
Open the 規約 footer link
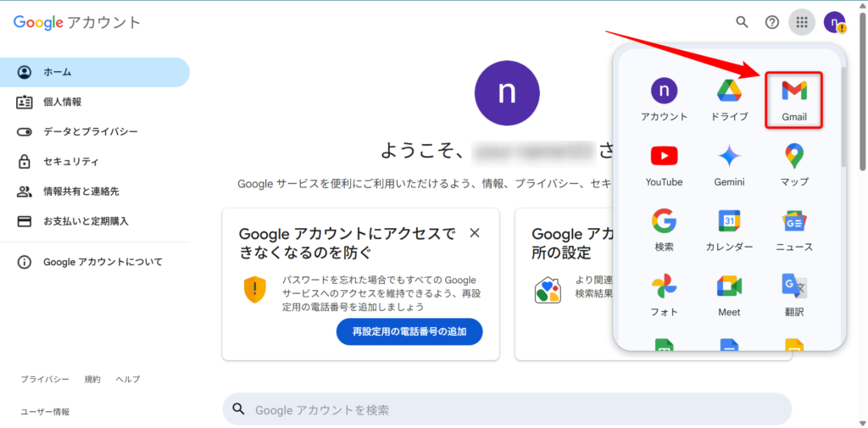[92, 380]
